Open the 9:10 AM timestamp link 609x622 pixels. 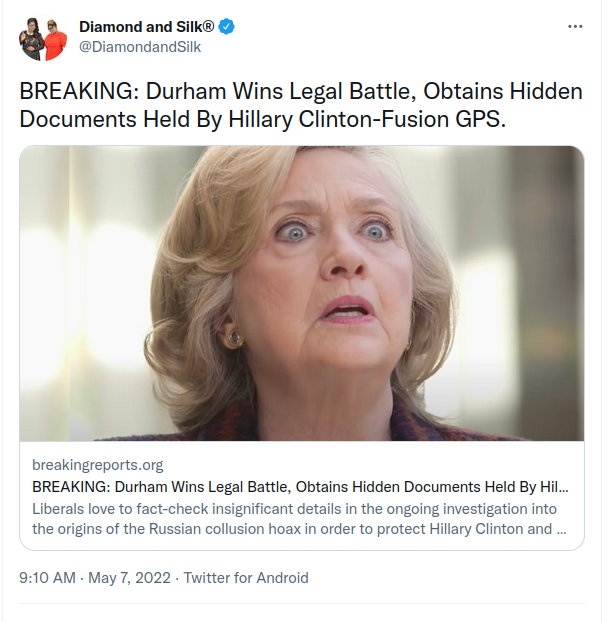pos(47,578)
